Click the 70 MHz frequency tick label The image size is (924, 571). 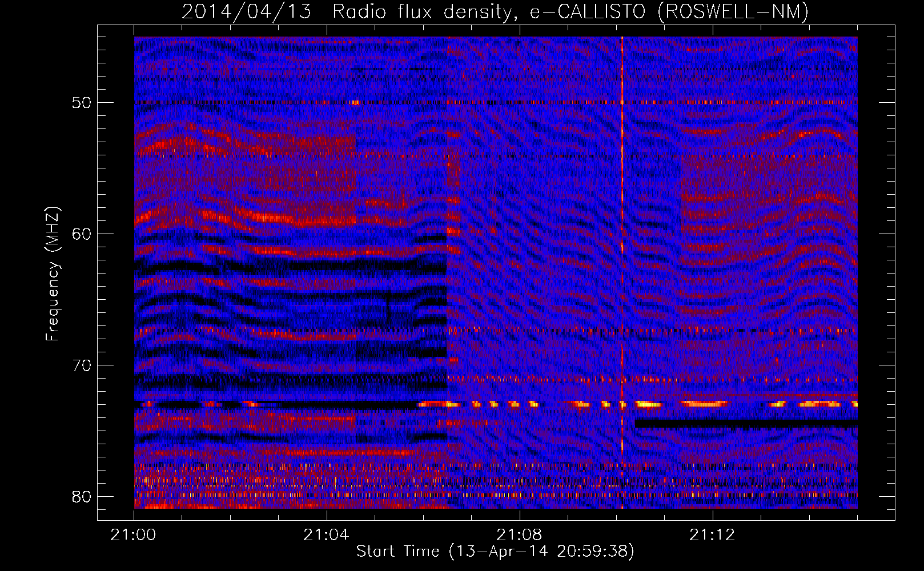pyautogui.click(x=82, y=365)
